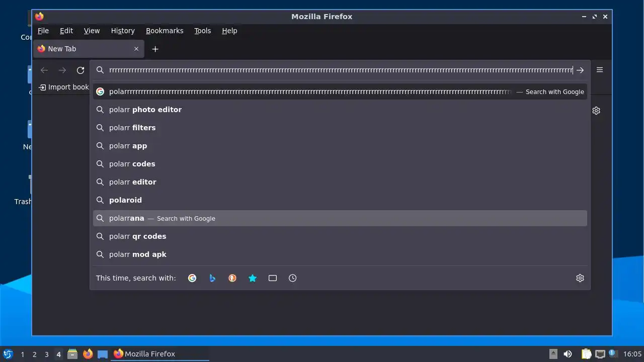Open the File menu
This screenshot has height=362, width=644.
(x=43, y=31)
